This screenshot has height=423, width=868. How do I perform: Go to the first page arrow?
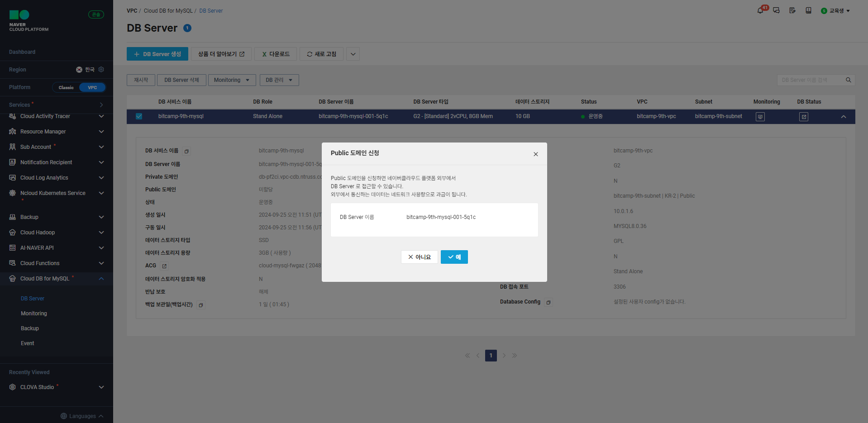pos(467,356)
